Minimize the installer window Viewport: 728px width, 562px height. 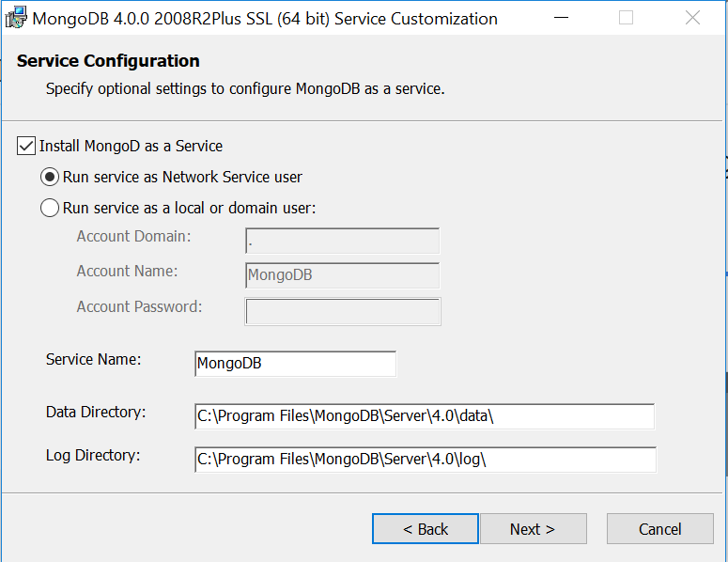click(x=561, y=18)
